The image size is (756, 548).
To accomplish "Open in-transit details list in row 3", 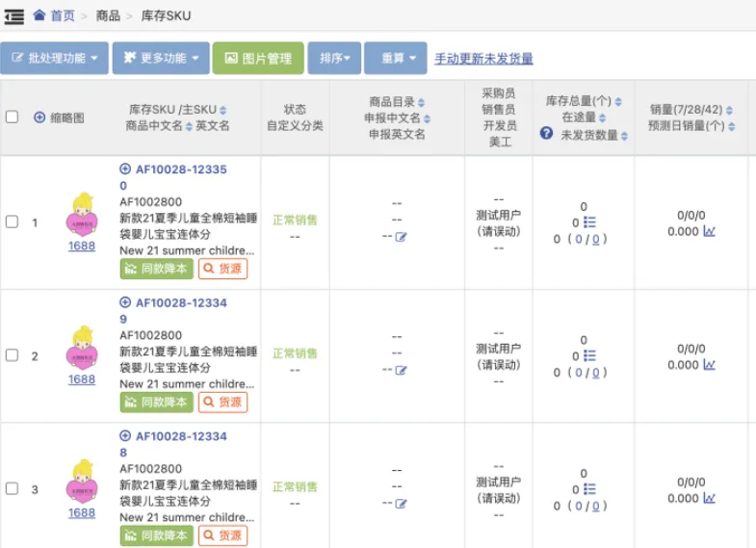I will point(589,489).
